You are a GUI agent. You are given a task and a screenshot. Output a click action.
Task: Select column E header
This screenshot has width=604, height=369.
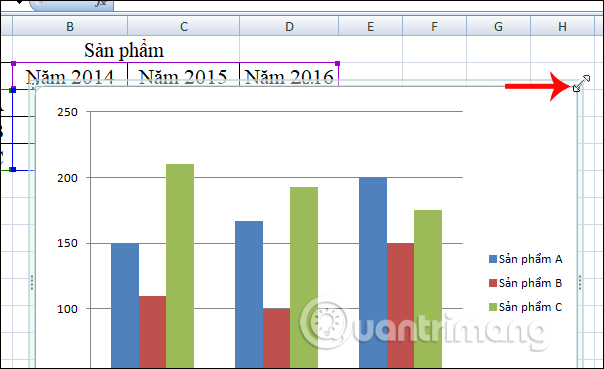370,26
